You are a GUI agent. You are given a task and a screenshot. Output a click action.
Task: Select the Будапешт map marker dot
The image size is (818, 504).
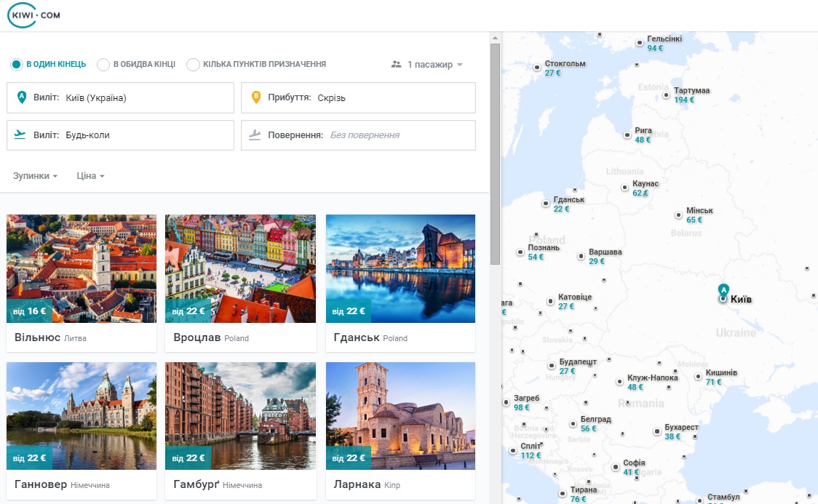[x=552, y=366]
